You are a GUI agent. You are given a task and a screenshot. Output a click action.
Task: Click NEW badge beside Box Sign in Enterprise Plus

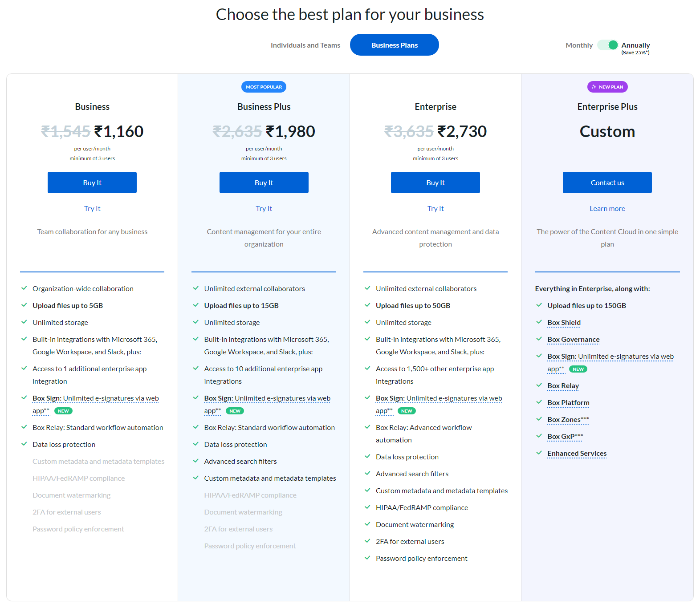click(578, 369)
